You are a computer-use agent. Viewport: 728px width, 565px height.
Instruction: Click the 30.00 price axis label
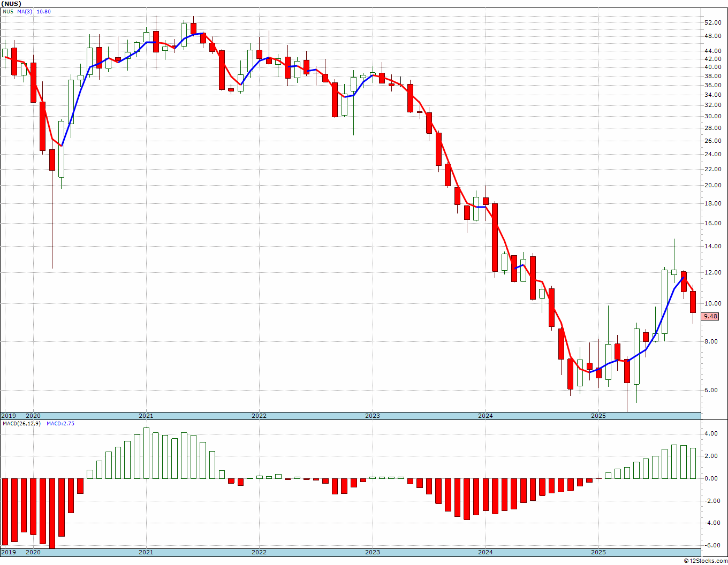click(x=712, y=117)
